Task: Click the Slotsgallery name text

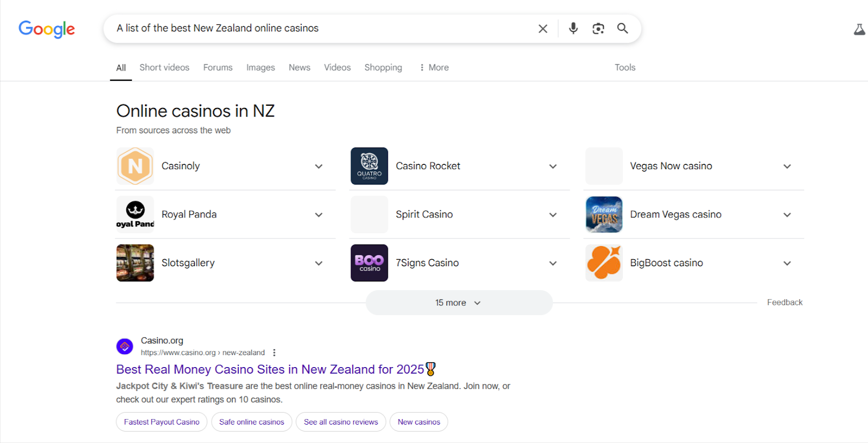Action: point(188,263)
